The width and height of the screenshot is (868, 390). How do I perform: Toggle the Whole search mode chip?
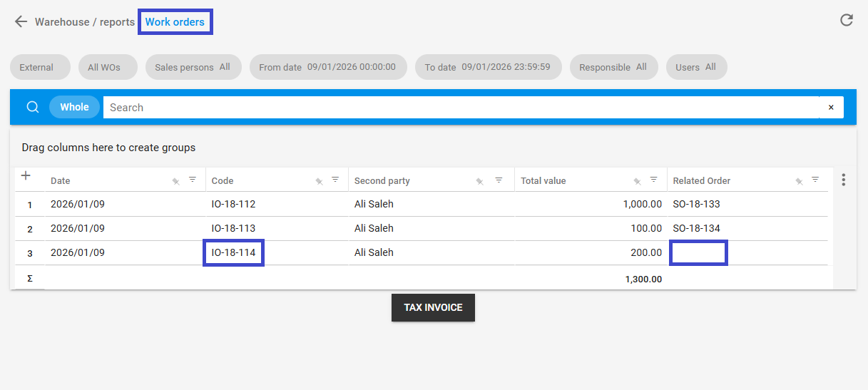[x=74, y=107]
